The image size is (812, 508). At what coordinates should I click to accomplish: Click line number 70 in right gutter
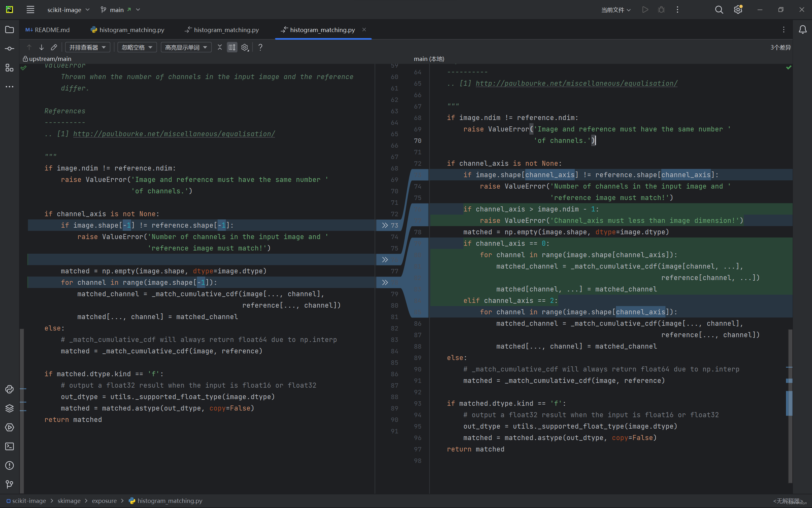click(x=417, y=141)
